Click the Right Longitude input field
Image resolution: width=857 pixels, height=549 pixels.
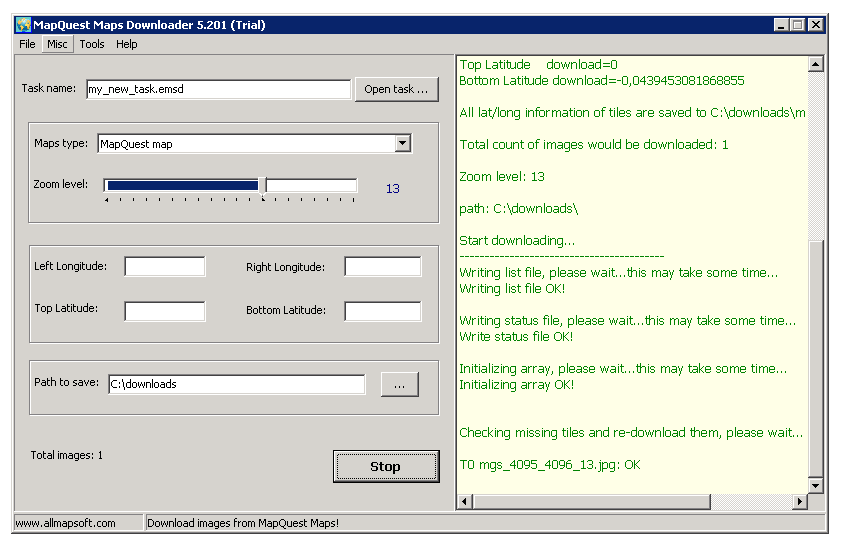point(383,267)
